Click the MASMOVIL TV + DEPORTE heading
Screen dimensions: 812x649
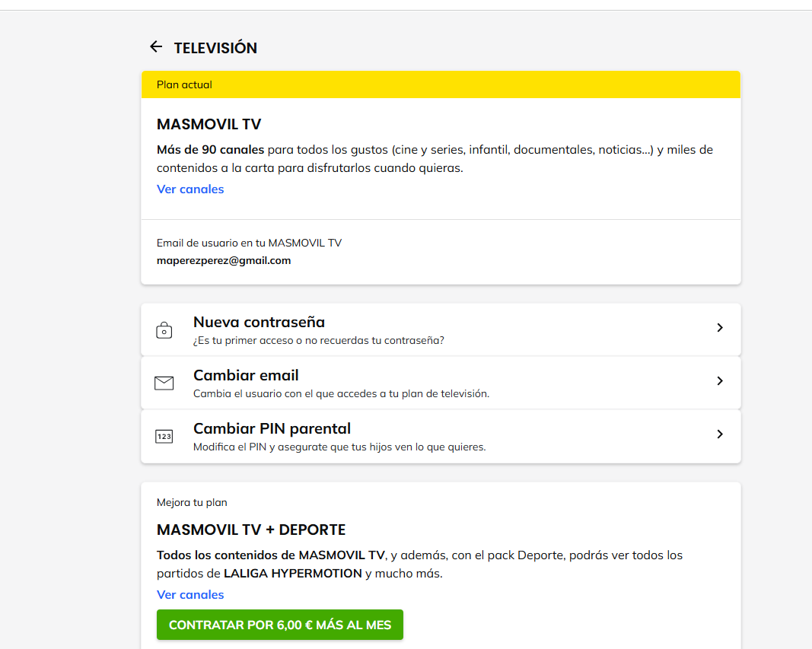point(251,530)
